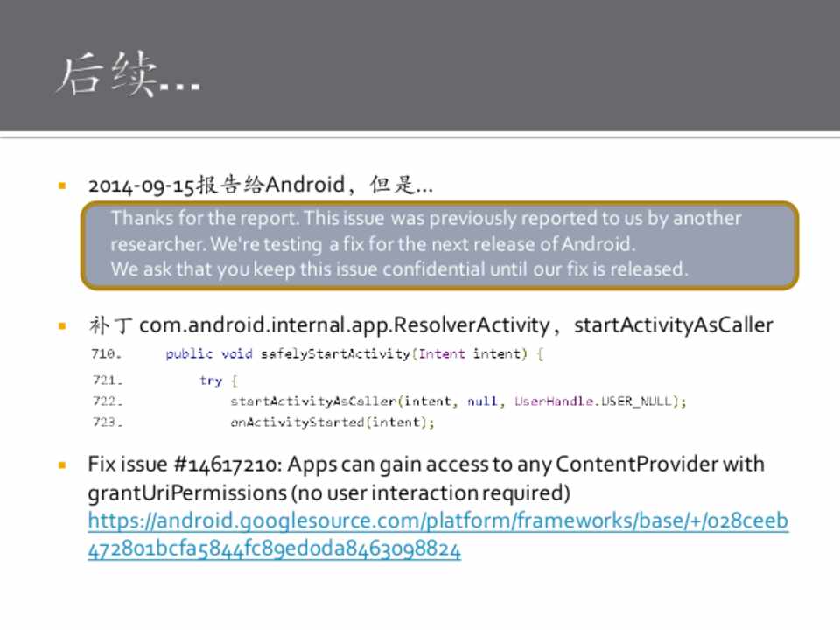The height and width of the screenshot is (630, 840).
Task: Open the android.googlesource.com hyperlink
Action: point(437,521)
